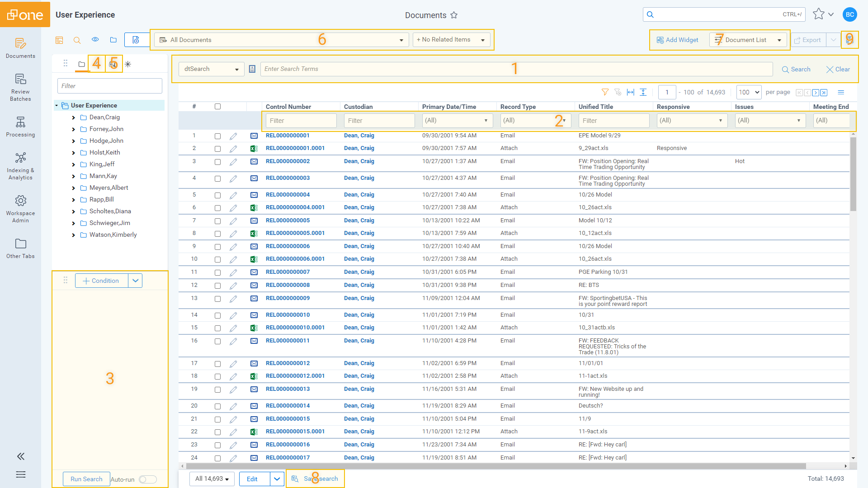Open the All 14,693 selection dropdown
This screenshot has width=868, height=488.
212,479
